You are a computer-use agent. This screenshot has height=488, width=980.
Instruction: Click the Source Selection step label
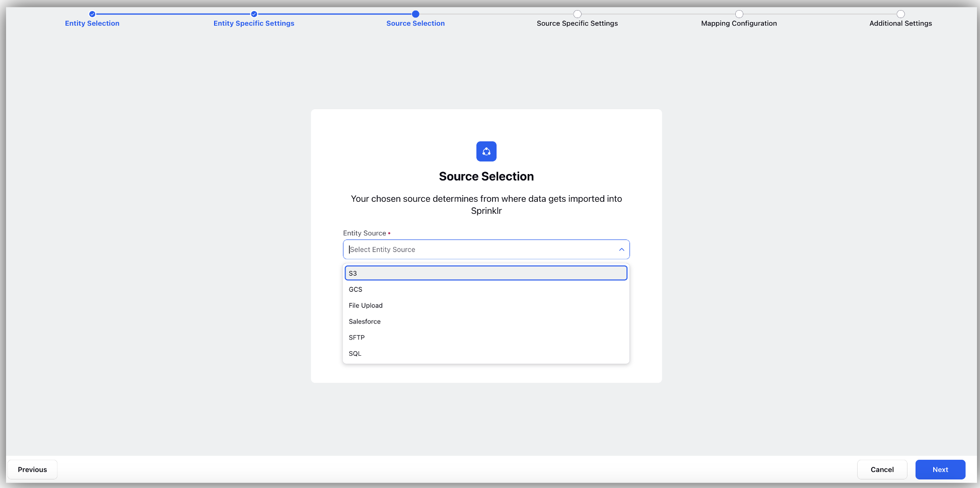(415, 23)
